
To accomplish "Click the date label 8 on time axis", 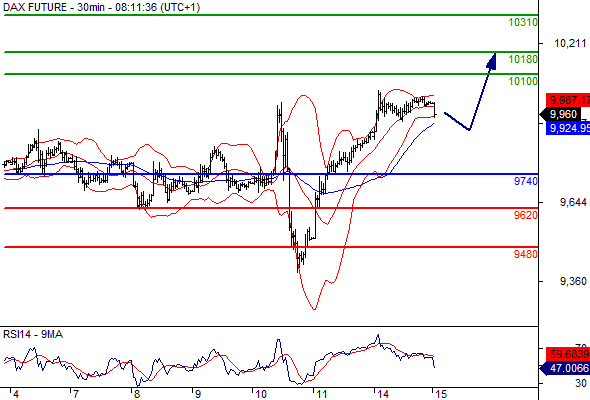I will coord(137,394).
